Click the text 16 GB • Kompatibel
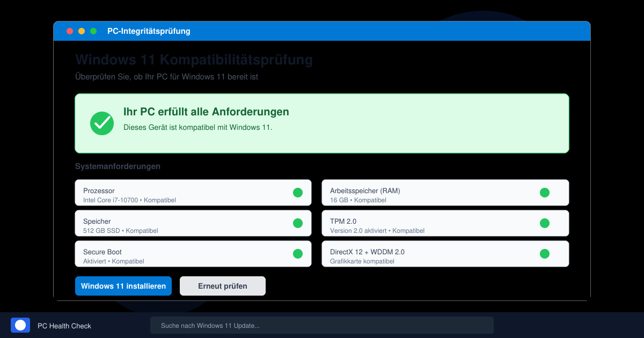The width and height of the screenshot is (644, 338). tap(358, 200)
